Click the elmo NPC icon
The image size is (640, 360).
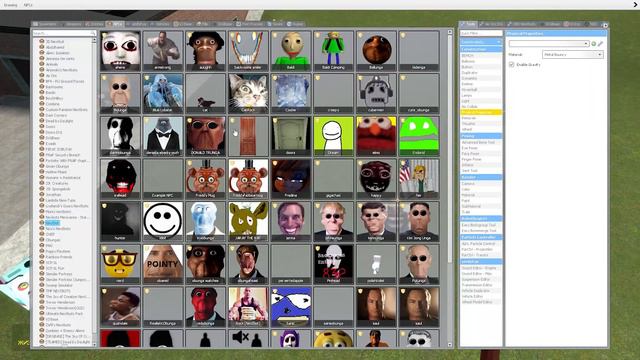[x=376, y=136]
